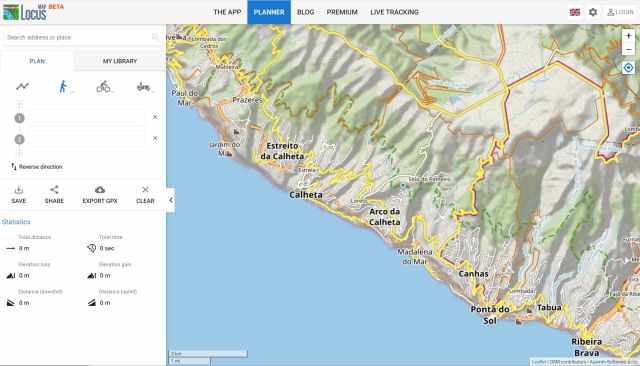Viewport: 640px width, 366px height.
Task: Click the total time clock icon
Action: 91,248
